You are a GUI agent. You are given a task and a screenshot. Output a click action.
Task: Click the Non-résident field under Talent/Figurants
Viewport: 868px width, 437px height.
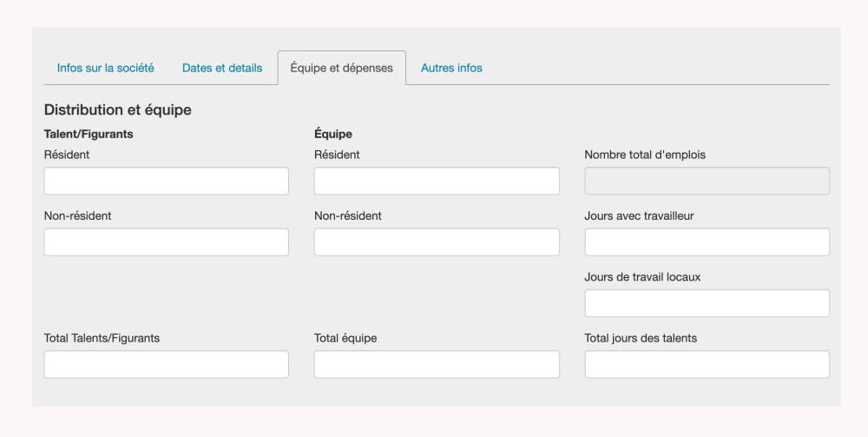166,242
